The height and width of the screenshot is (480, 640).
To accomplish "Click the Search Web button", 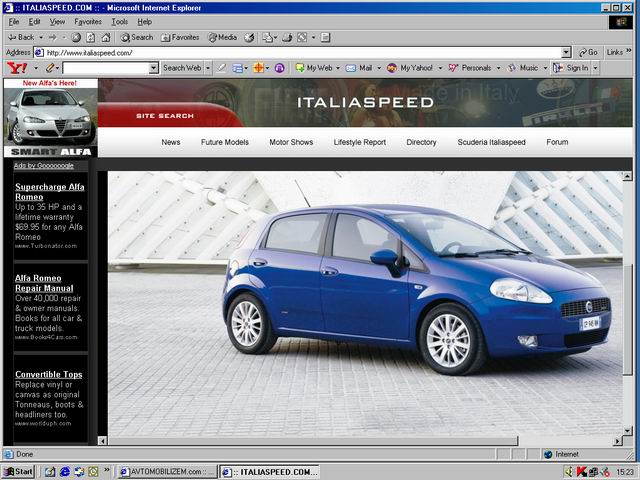I will coord(182,68).
